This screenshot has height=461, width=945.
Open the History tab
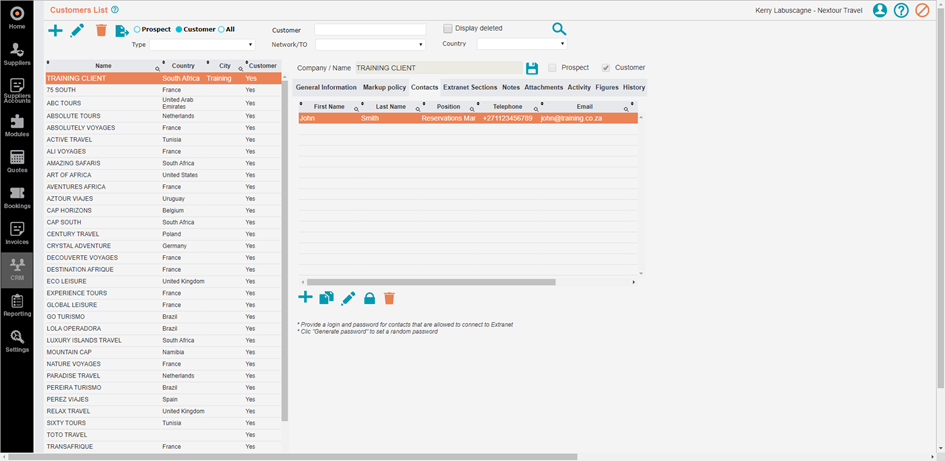[x=634, y=87]
